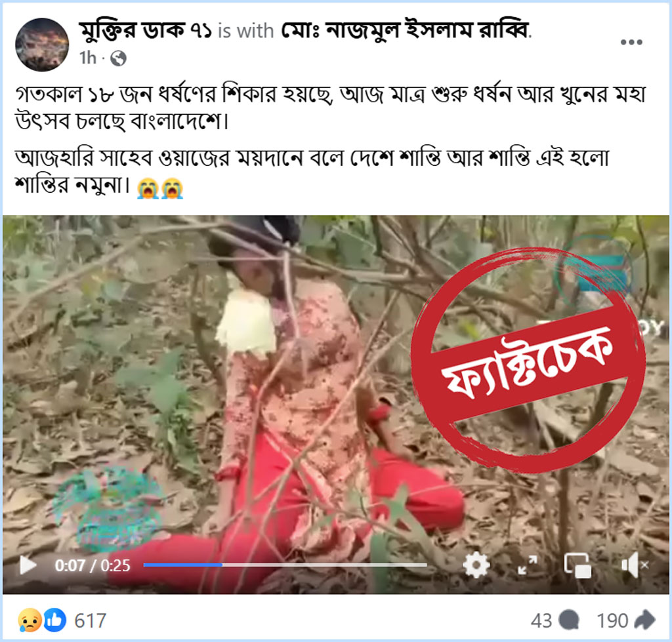Open the page profile picture
The width and height of the screenshot is (672, 642).
tap(42, 45)
